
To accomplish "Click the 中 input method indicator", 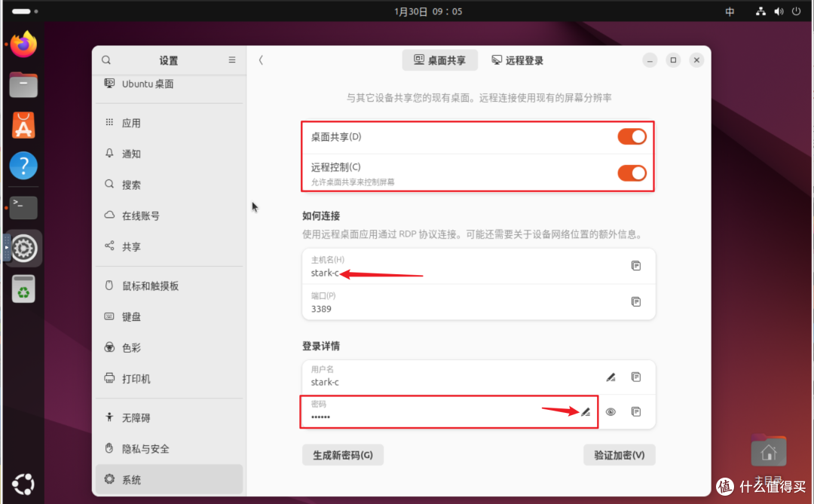I will point(730,11).
